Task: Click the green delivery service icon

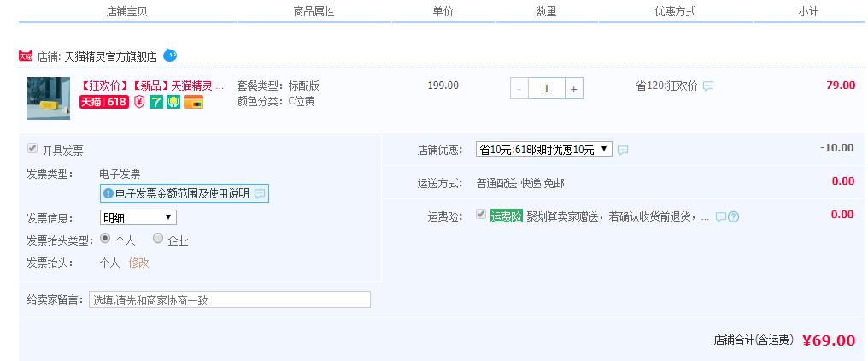Action: [x=173, y=102]
